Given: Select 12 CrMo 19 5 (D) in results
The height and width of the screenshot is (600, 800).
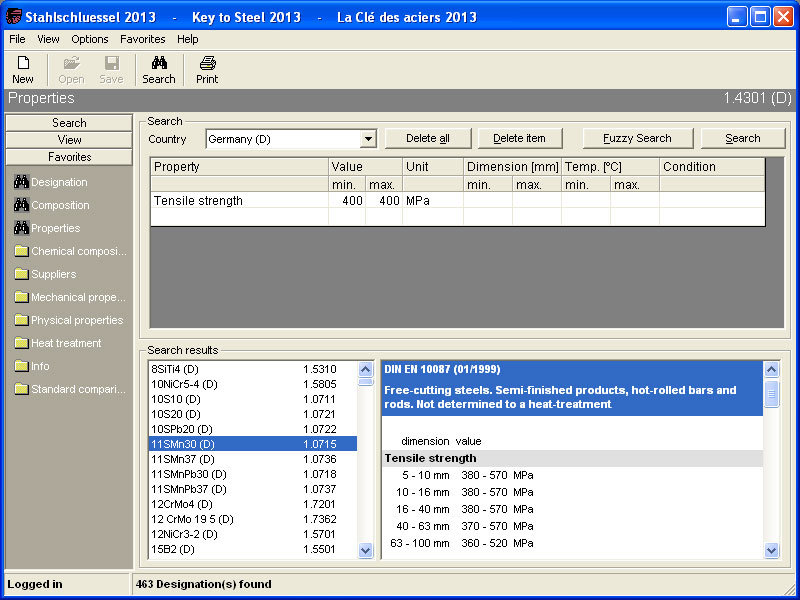Looking at the screenshot, I should click(x=253, y=519).
